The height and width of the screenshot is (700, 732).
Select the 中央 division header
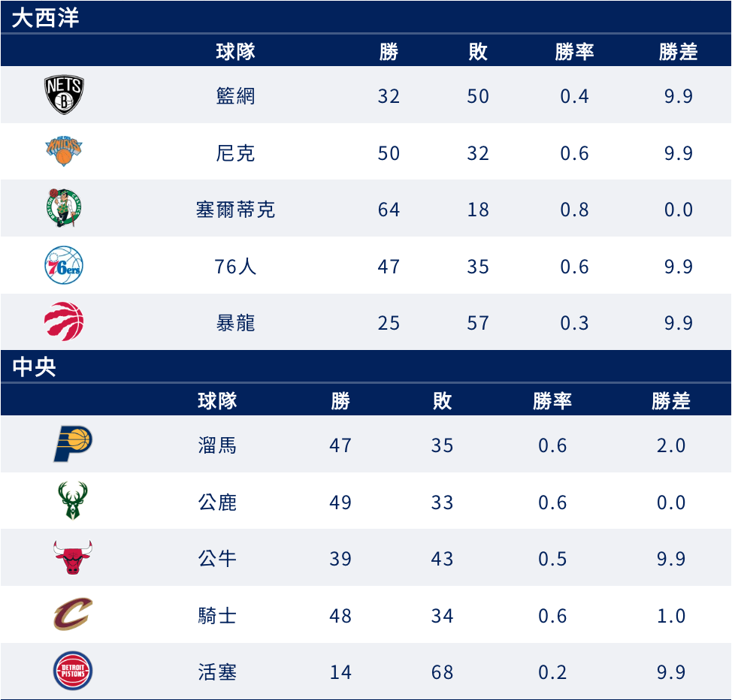[34, 367]
